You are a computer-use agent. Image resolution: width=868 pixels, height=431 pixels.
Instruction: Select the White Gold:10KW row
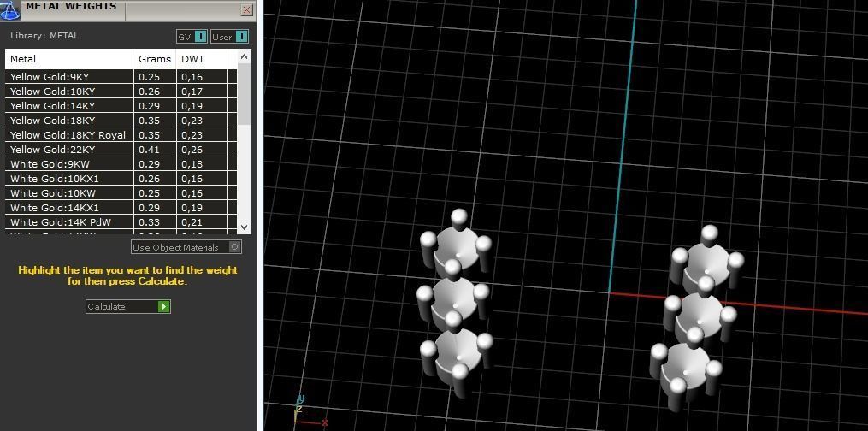pyautogui.click(x=121, y=193)
